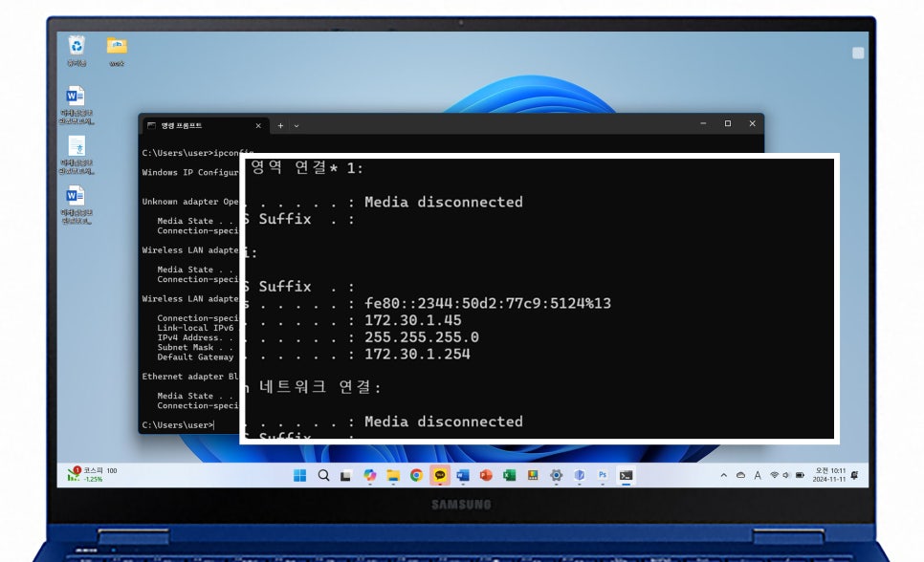This screenshot has width=924, height=562.
Task: Click the C:\Users\user> prompt line
Action: 178,424
